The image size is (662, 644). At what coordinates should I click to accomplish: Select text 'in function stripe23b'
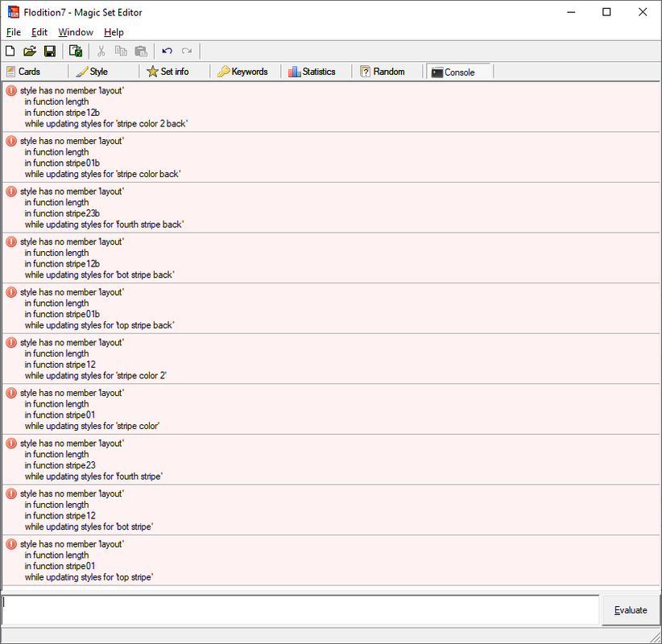[63, 213]
